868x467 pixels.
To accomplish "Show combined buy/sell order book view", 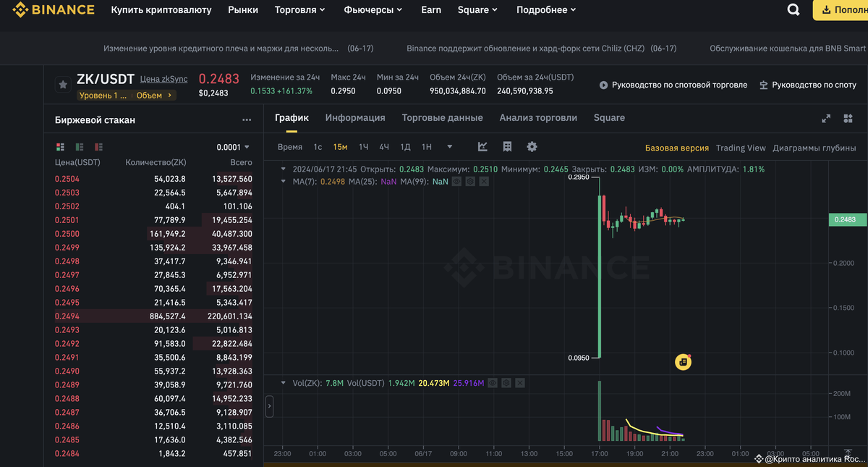I will [61, 147].
